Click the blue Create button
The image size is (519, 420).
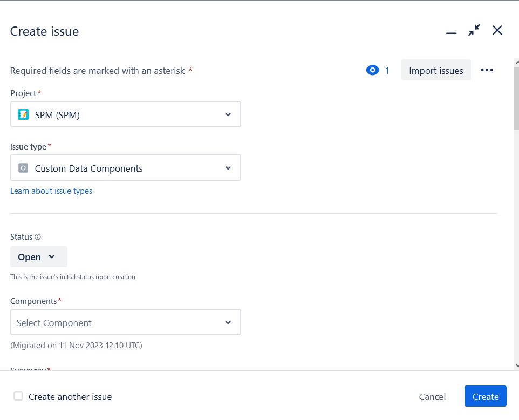click(x=485, y=396)
